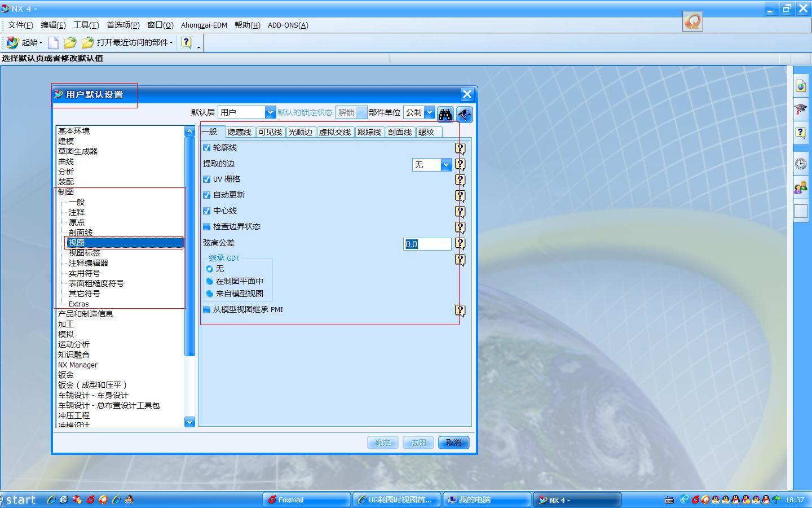Viewport: 812px width, 508px height.
Task: Toggle the UV 栅格 checkbox
Action: click(x=206, y=179)
